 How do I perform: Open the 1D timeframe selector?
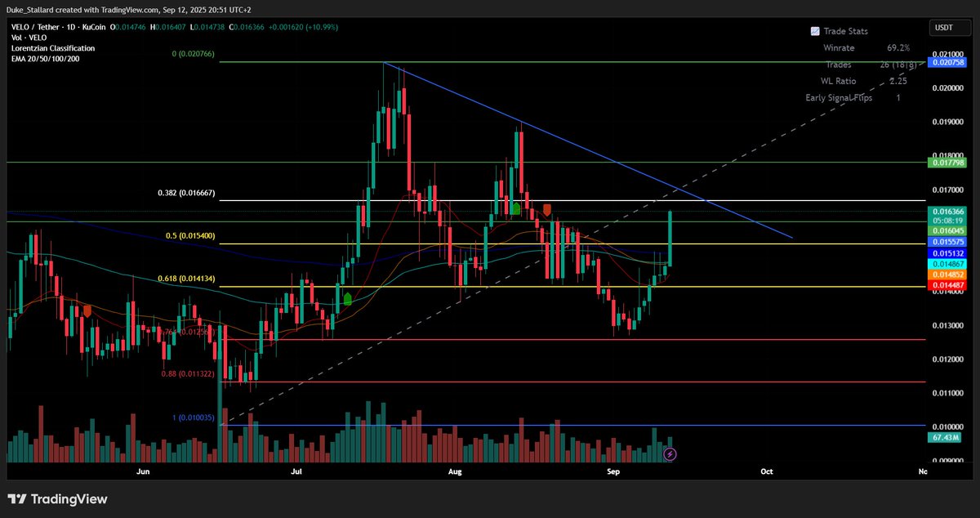[71, 27]
